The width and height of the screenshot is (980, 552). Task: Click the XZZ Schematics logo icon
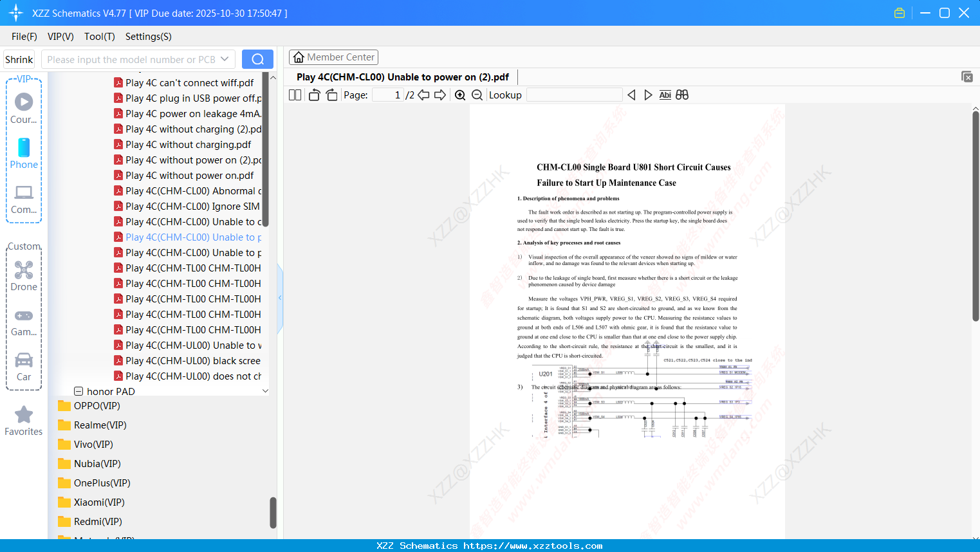tap(16, 13)
